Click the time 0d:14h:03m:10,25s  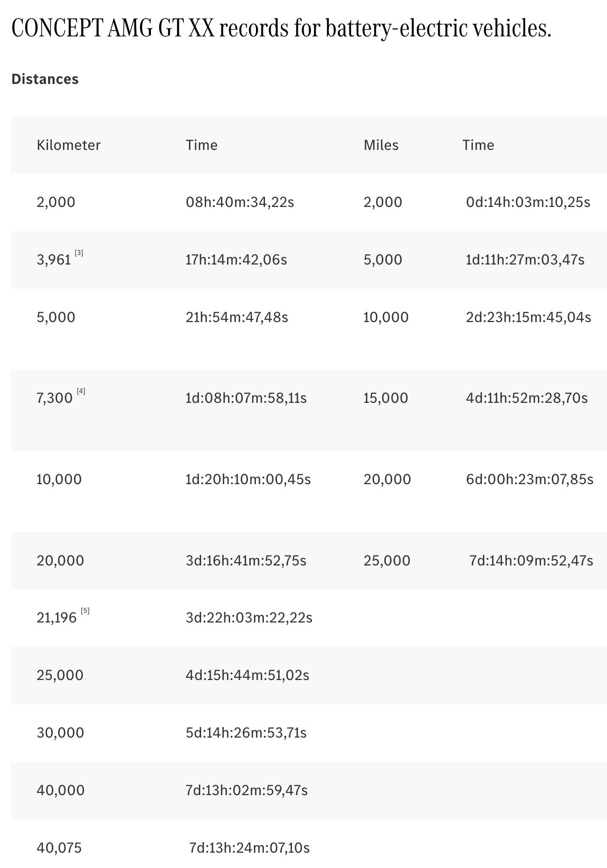click(x=528, y=202)
